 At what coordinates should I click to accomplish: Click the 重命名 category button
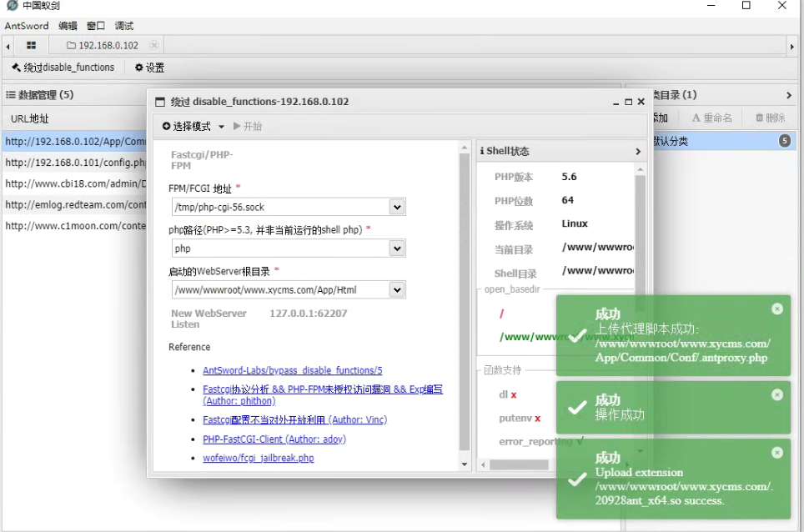point(711,118)
